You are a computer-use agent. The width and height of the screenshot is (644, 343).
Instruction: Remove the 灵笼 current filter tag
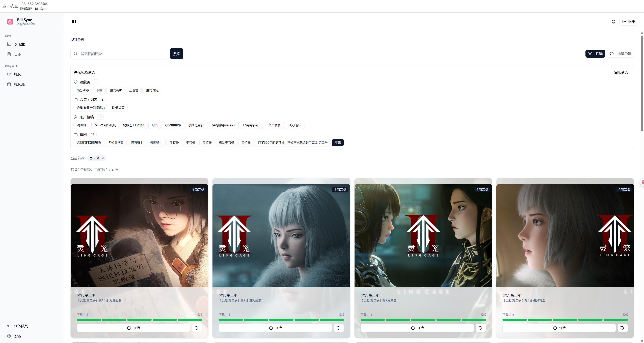pos(103,158)
